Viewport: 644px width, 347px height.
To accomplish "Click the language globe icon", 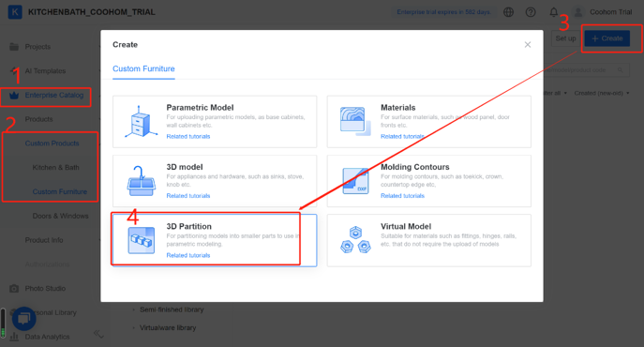I will (508, 12).
